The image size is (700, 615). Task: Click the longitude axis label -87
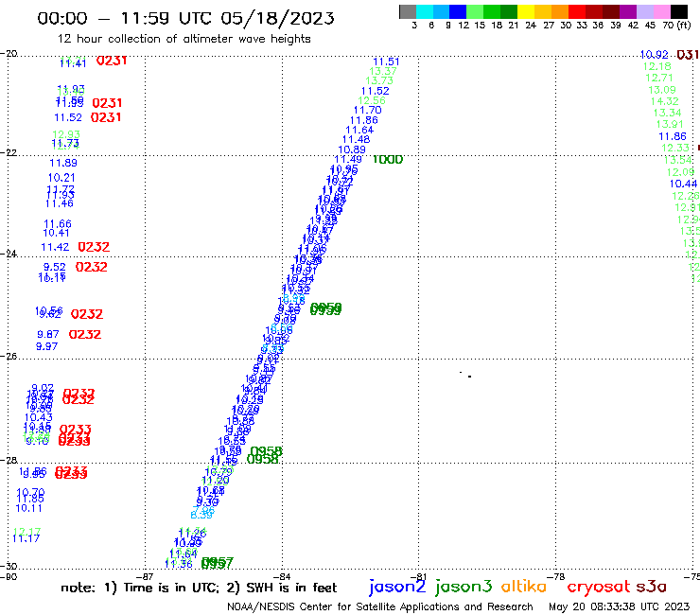click(145, 576)
